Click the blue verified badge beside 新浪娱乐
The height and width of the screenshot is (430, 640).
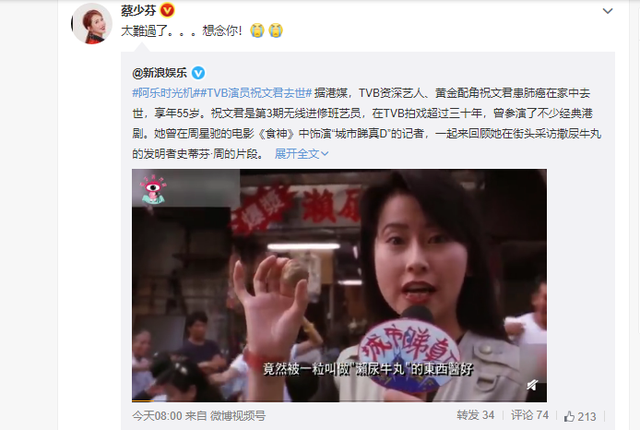[x=198, y=73]
